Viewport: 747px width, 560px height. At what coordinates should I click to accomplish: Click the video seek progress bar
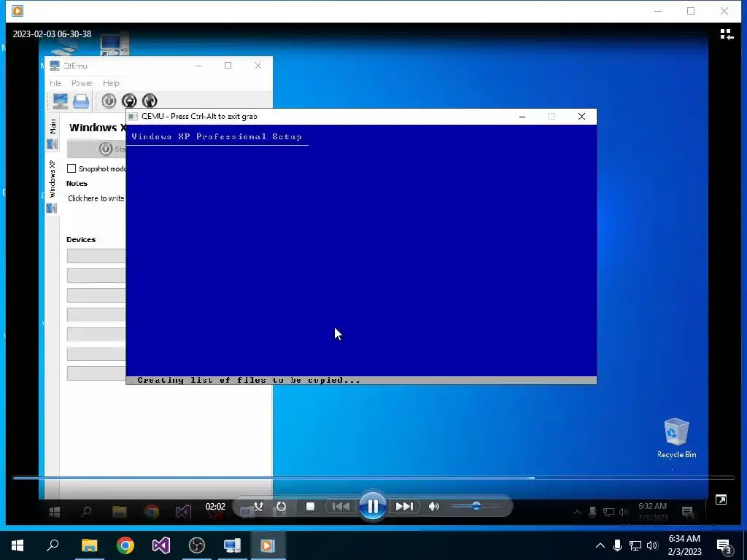373,478
